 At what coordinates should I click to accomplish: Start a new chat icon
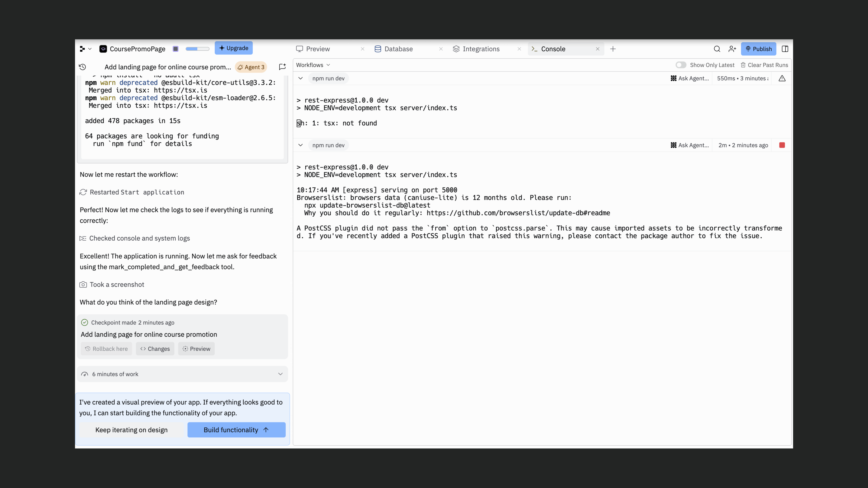pyautogui.click(x=282, y=67)
